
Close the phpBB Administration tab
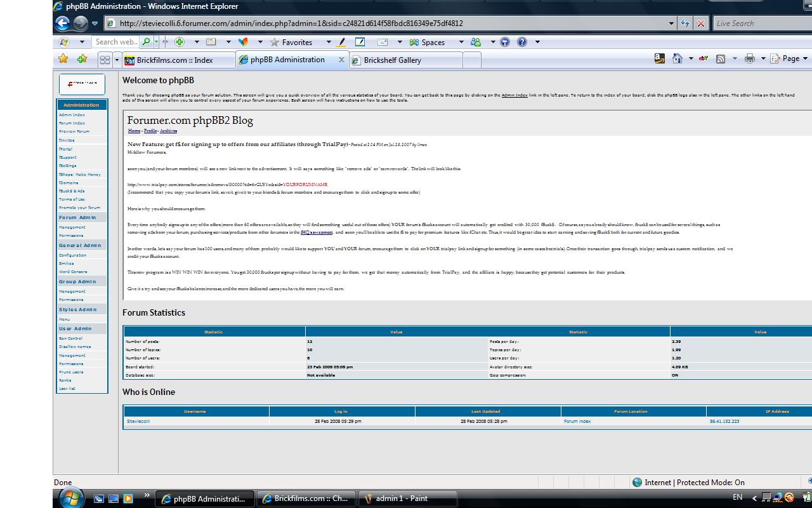tap(341, 60)
